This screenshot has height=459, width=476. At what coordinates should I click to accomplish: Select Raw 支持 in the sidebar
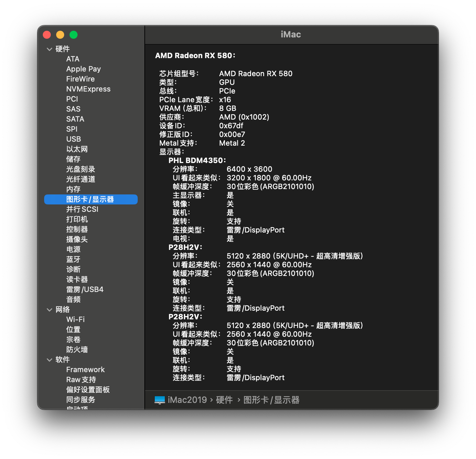(81, 379)
